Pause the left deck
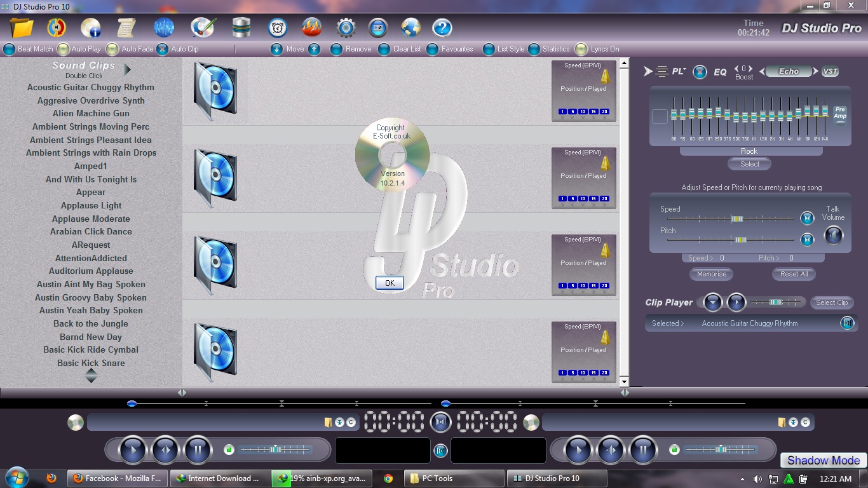 [x=198, y=451]
